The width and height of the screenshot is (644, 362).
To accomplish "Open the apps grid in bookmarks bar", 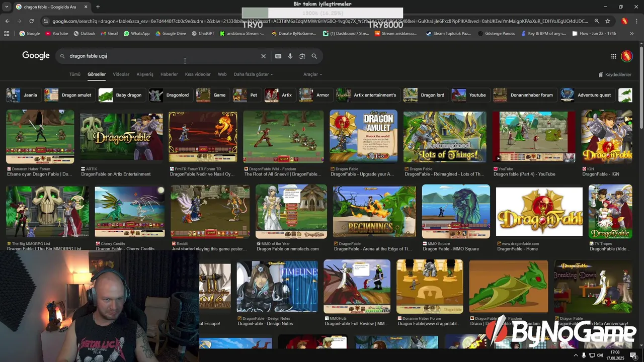I will click(7, 34).
